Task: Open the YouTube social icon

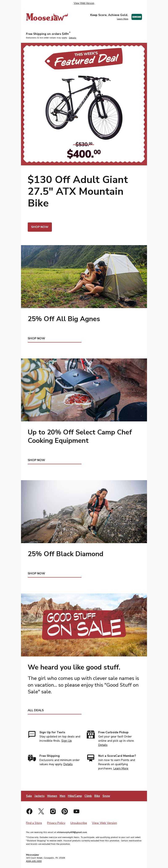Action: tap(77, 811)
